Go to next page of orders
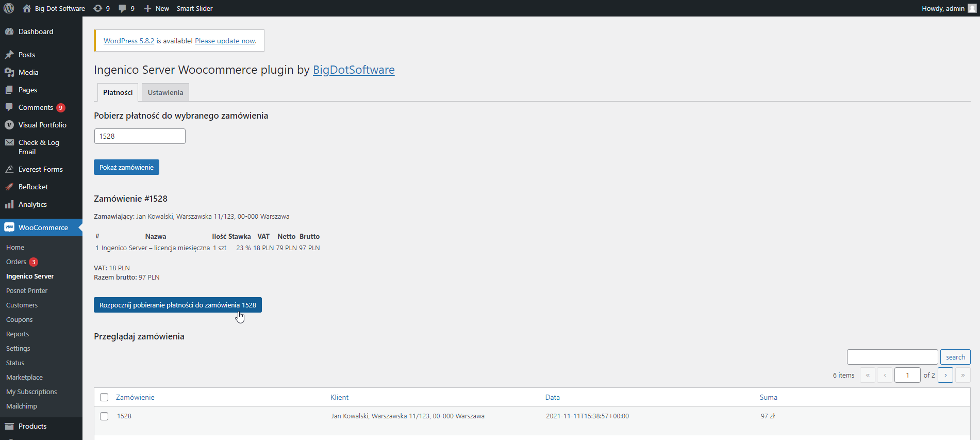The height and width of the screenshot is (440, 980). coord(945,375)
